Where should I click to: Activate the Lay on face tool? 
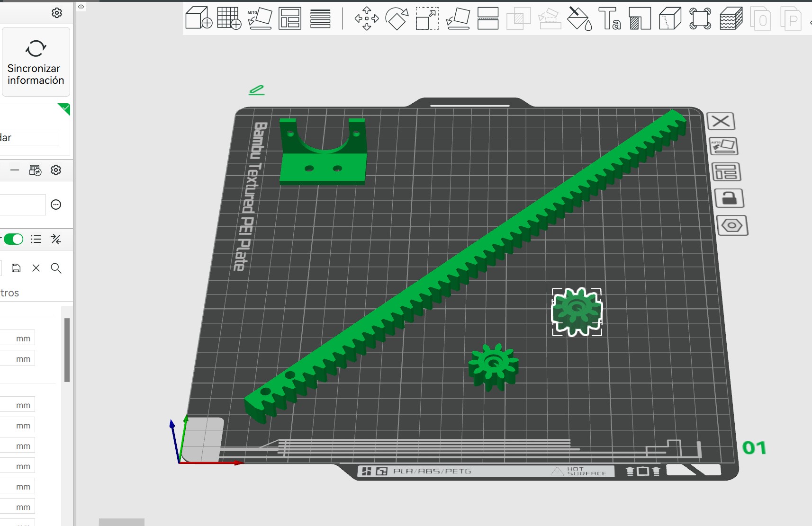(x=458, y=18)
